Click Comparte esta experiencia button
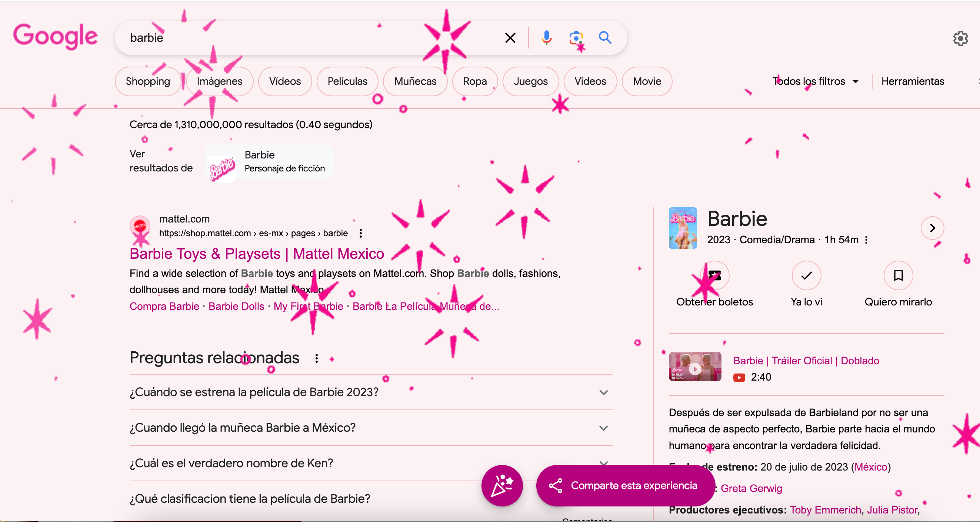This screenshot has width=980, height=522. 626,485
